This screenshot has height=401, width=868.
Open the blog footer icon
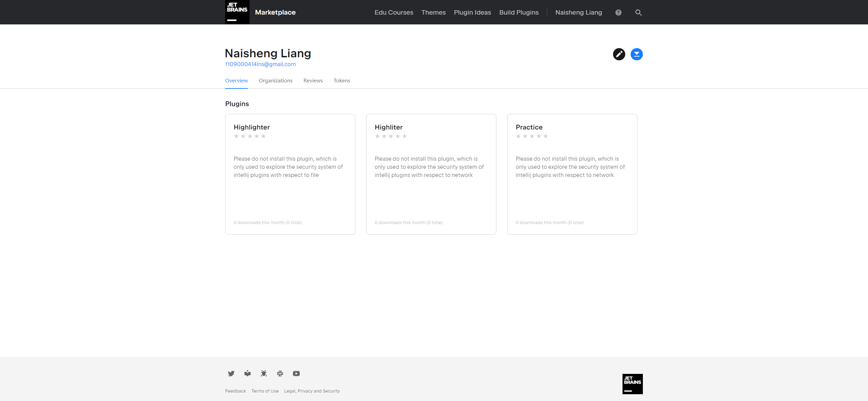coord(248,374)
